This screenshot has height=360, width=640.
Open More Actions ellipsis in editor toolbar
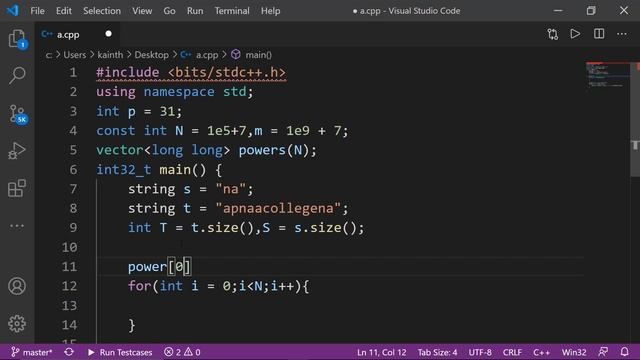coord(622,34)
